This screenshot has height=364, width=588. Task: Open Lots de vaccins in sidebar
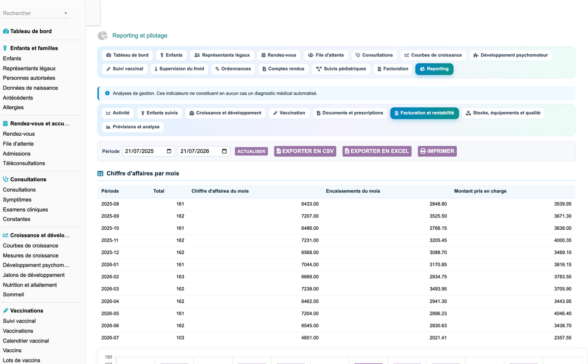pos(22,360)
